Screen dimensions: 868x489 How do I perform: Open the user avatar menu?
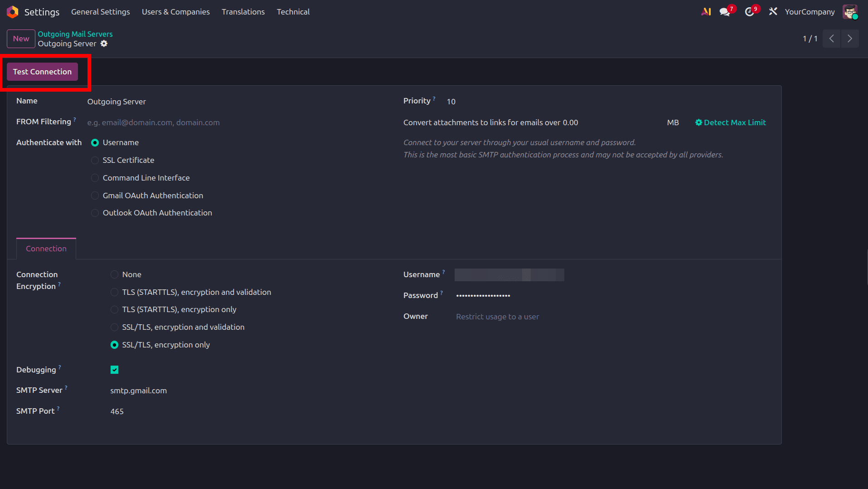click(850, 12)
